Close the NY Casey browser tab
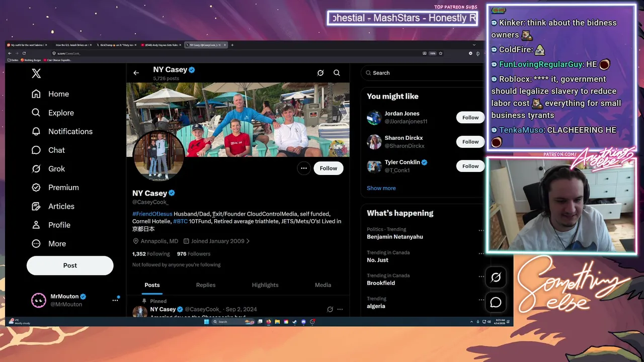 (225, 45)
